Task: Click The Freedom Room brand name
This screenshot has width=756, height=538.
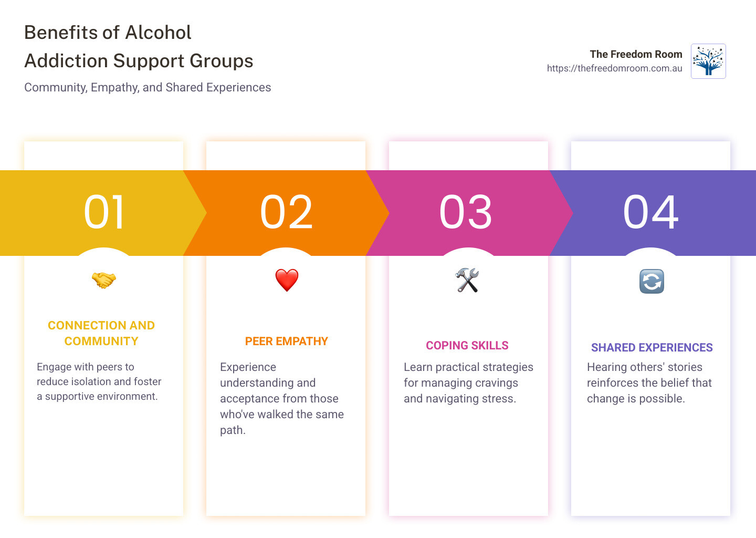Action: coord(636,54)
